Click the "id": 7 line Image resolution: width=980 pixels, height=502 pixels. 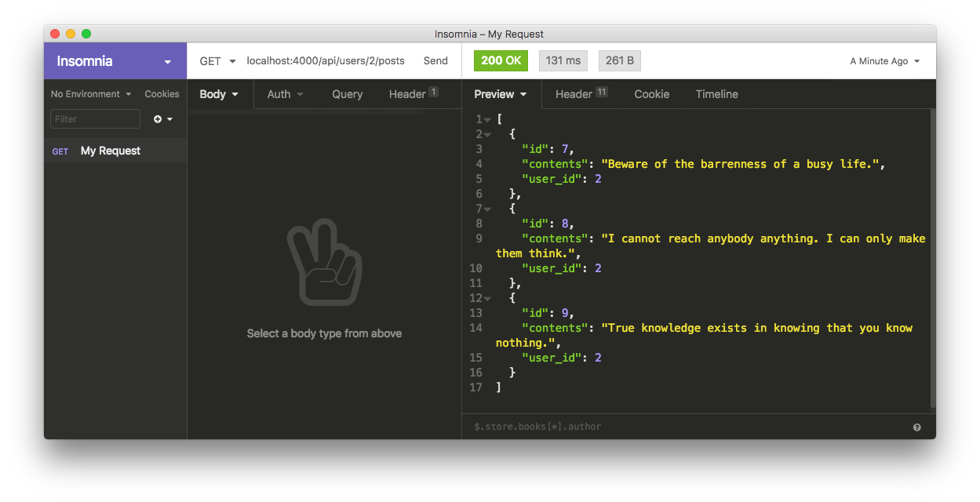click(548, 149)
